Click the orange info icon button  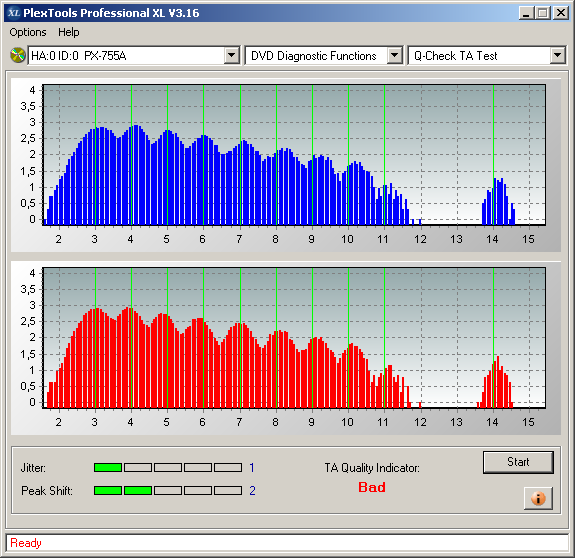tap(538, 498)
